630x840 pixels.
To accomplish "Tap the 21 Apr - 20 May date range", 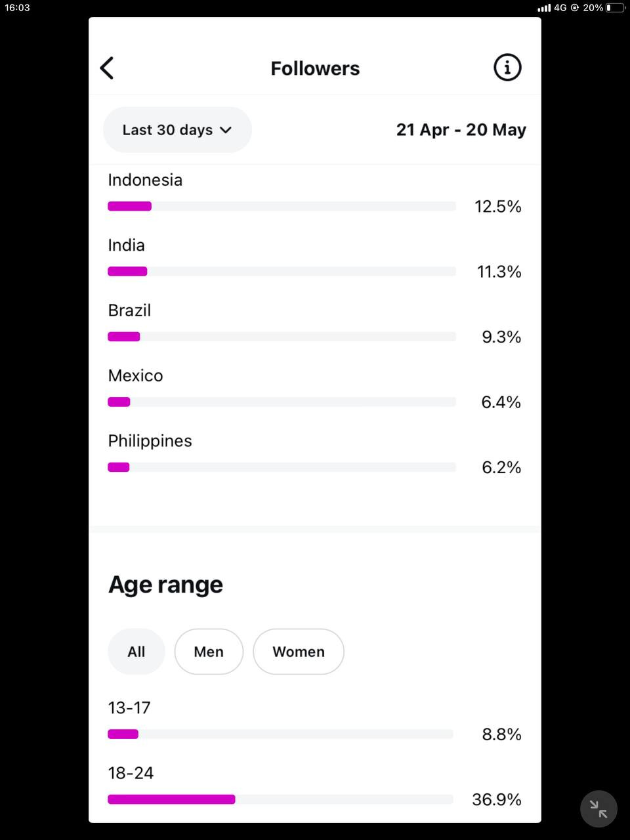I will (461, 130).
